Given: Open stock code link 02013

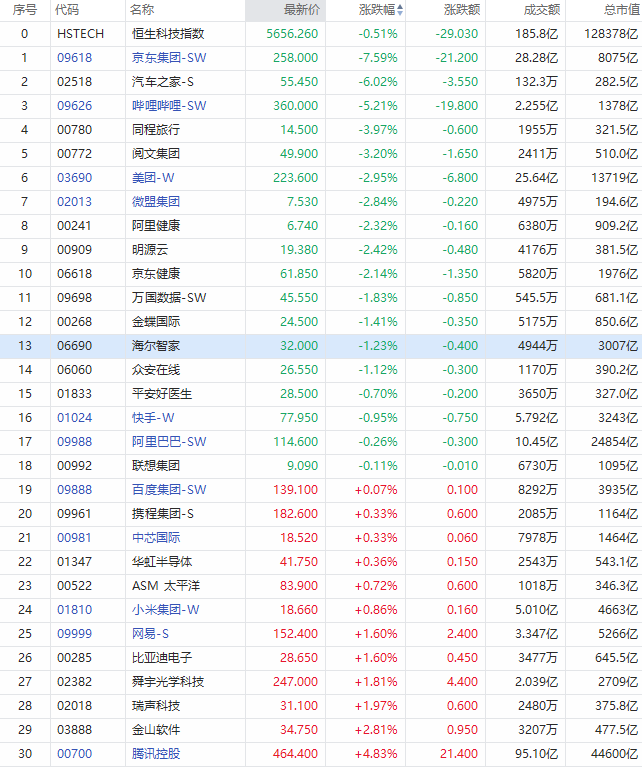Looking at the screenshot, I should point(74,202).
